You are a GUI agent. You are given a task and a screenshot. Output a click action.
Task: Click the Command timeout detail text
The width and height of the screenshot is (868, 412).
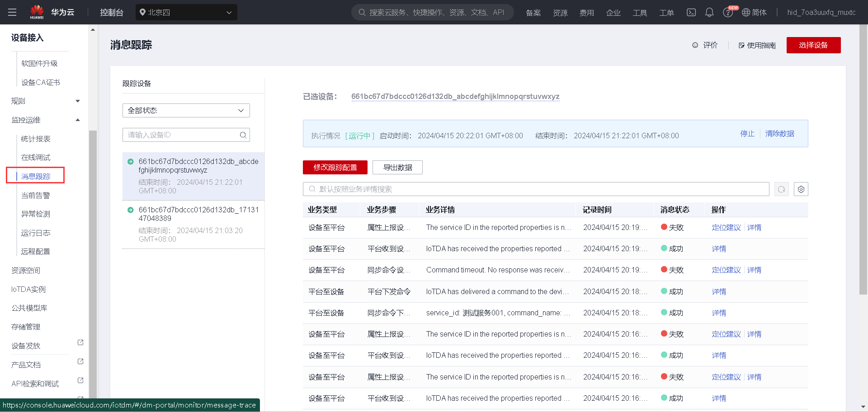[x=498, y=270]
